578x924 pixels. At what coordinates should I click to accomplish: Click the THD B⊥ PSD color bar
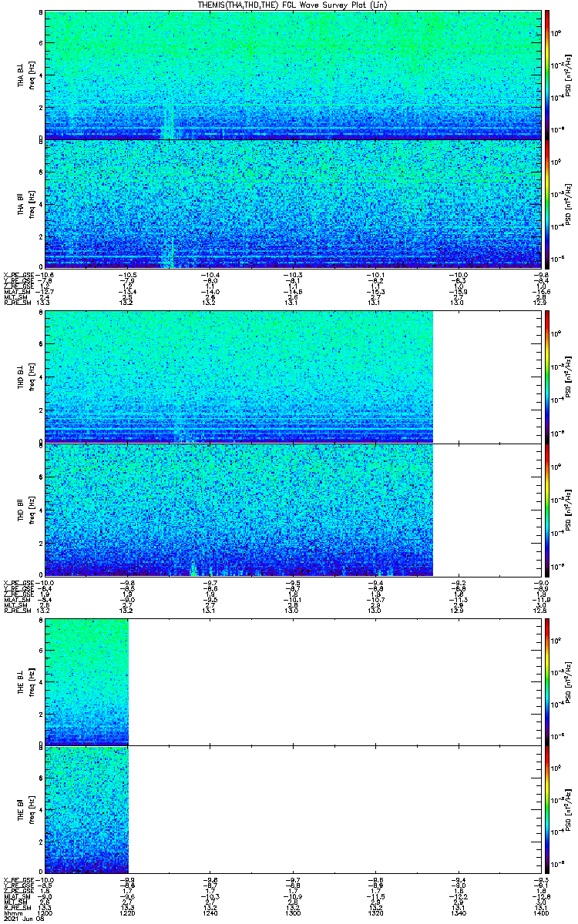coord(547,377)
